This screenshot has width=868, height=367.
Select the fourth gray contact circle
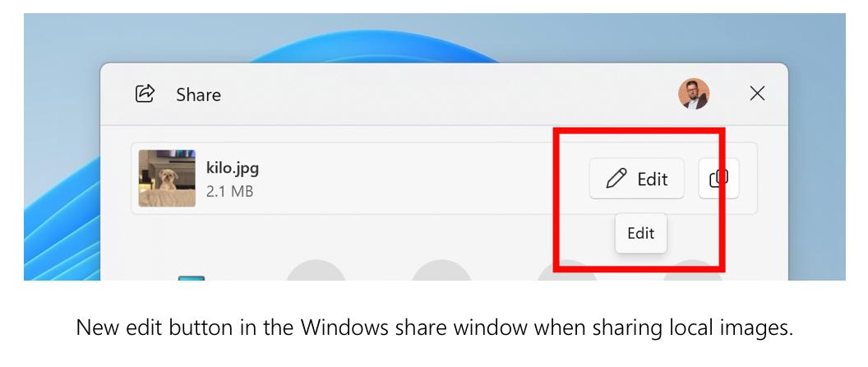click(x=693, y=270)
